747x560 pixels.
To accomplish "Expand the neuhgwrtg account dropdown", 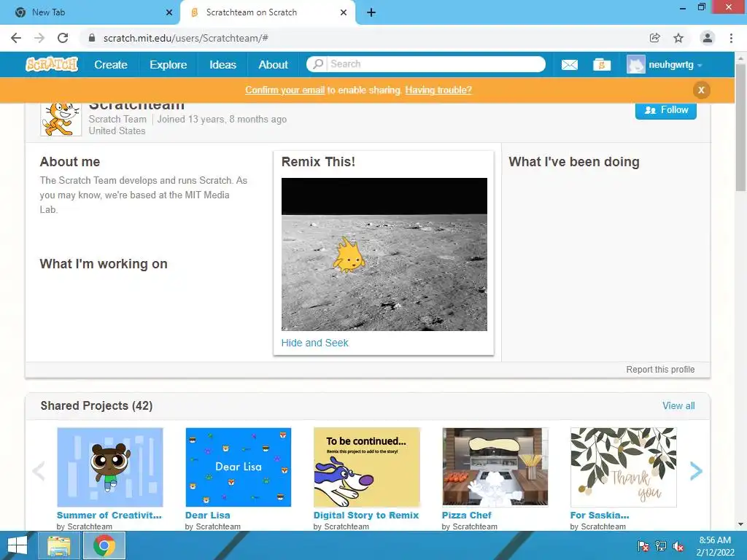I will pos(700,65).
